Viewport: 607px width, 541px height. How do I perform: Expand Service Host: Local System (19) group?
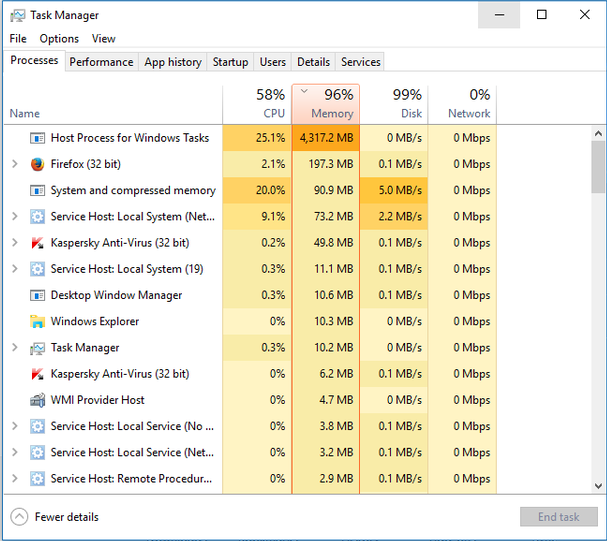coord(14,269)
